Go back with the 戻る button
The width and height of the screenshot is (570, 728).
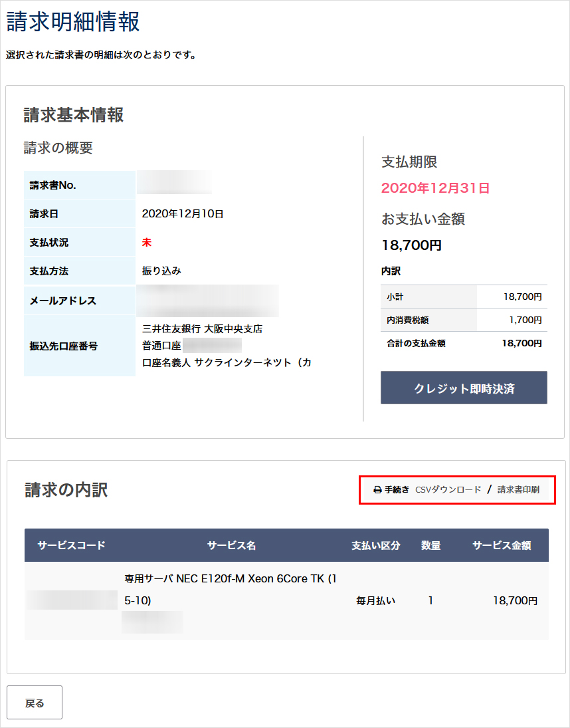(x=35, y=703)
